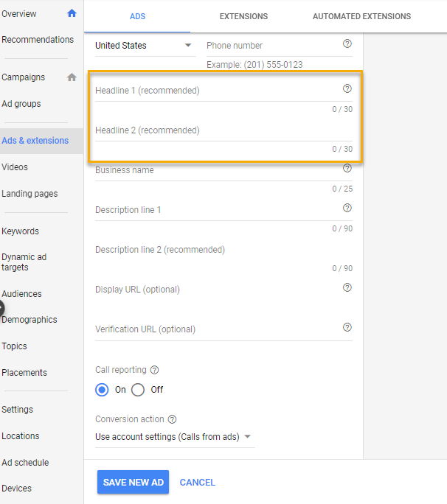Click help icon for Description line 1
Screen dimensions: 447x504
pos(347,208)
